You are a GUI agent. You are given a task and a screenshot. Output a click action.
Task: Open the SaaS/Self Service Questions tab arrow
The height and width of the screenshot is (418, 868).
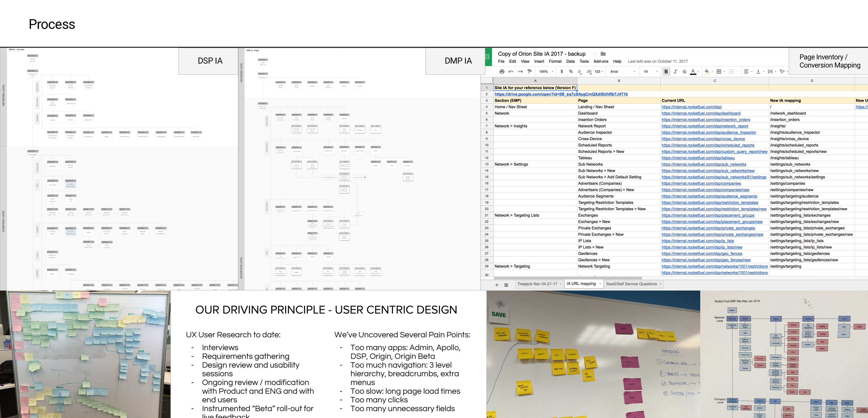[x=660, y=284]
